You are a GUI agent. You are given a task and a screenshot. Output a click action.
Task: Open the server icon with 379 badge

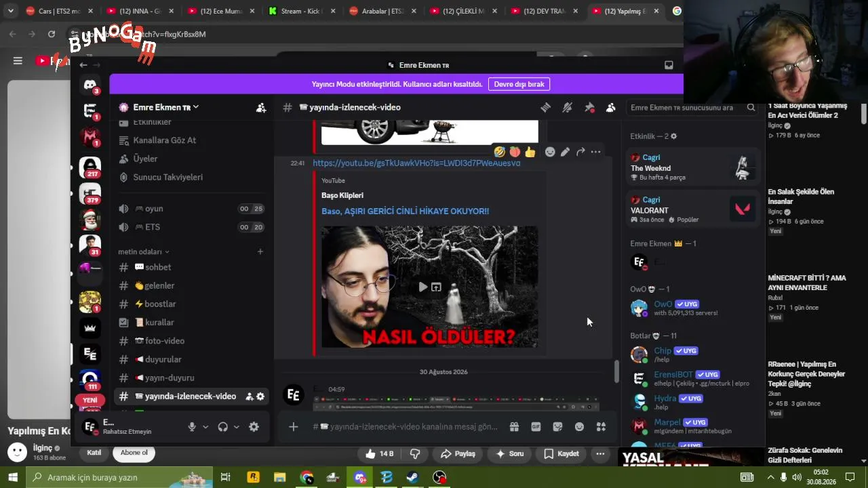(90, 193)
